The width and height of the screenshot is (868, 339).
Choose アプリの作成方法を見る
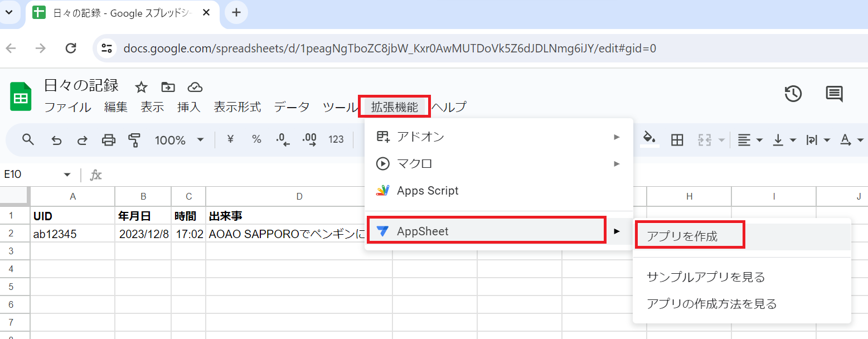tap(742, 304)
